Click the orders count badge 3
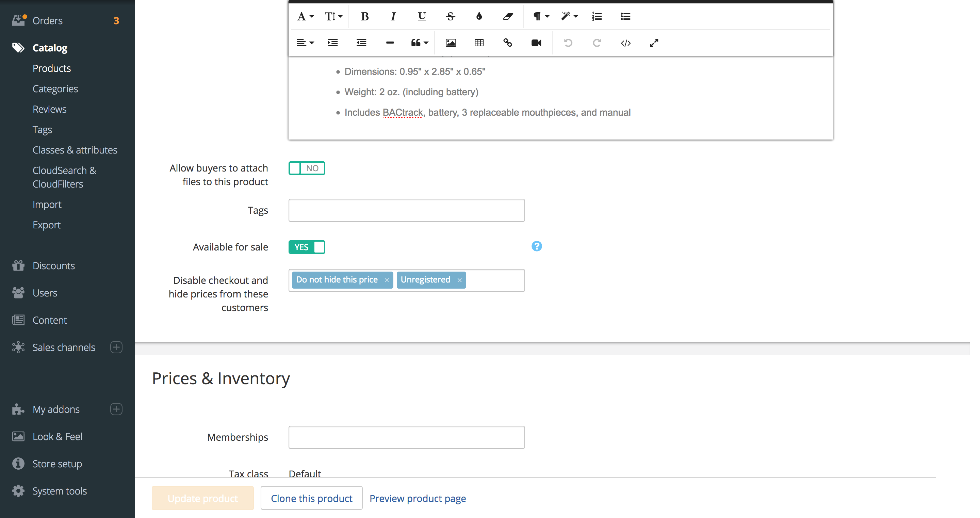 pyautogui.click(x=116, y=20)
